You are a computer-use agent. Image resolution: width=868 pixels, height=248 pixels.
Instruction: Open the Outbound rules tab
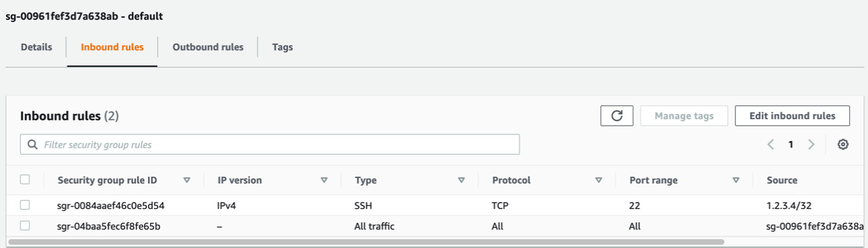[x=208, y=47]
